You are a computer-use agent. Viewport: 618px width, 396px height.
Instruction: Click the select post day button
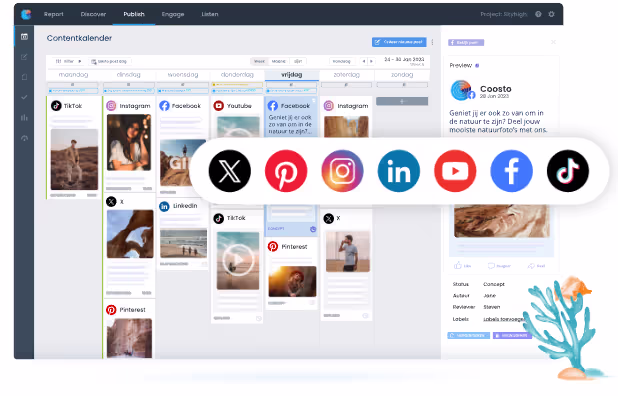coord(109,61)
